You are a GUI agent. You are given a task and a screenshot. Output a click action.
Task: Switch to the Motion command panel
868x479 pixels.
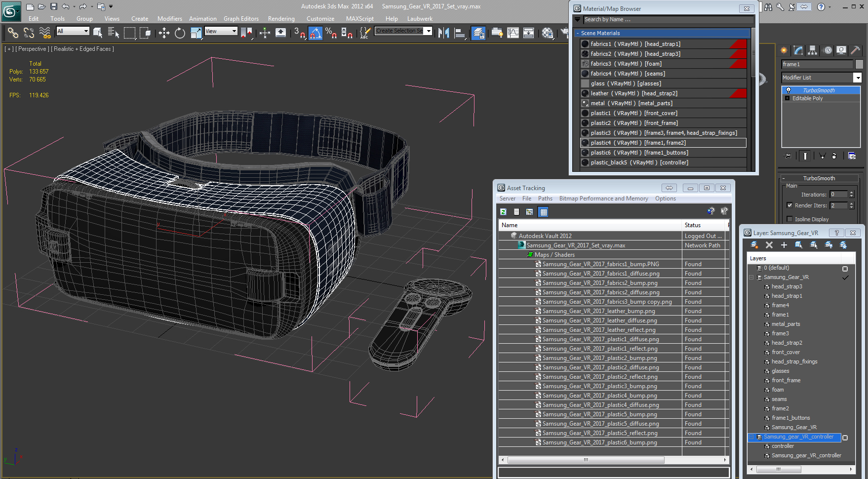tap(828, 50)
